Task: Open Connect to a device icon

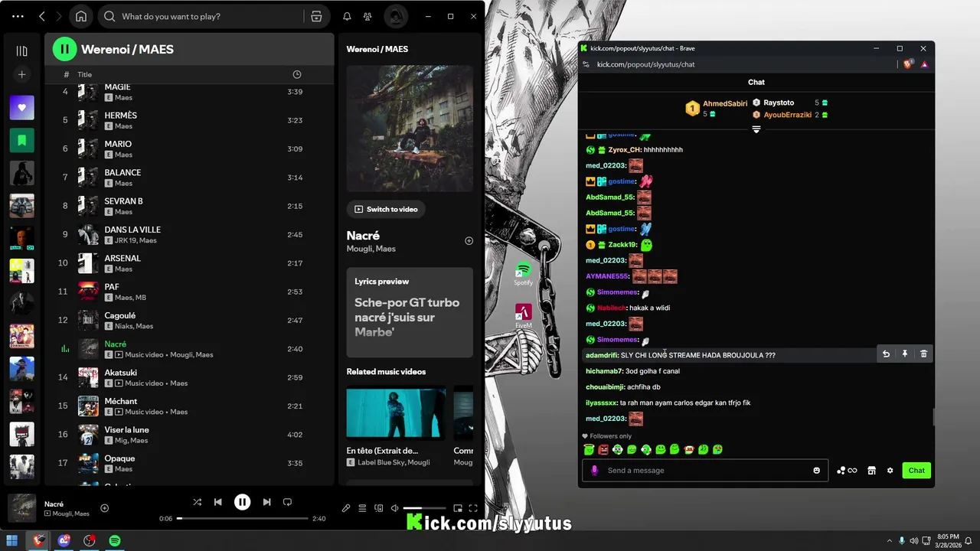Action: pos(378,508)
